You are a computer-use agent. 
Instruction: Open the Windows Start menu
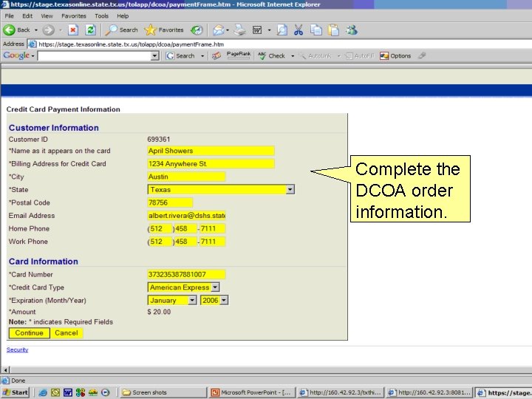pos(16,392)
